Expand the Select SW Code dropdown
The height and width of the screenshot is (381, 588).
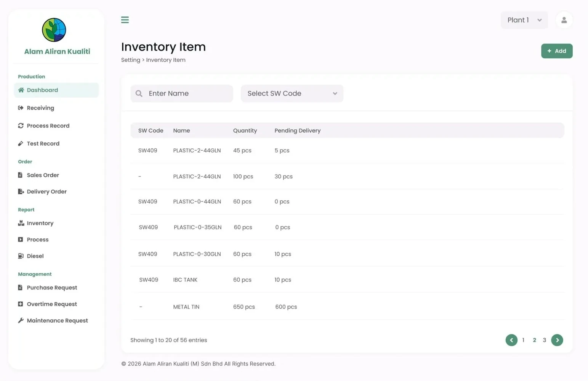(292, 93)
